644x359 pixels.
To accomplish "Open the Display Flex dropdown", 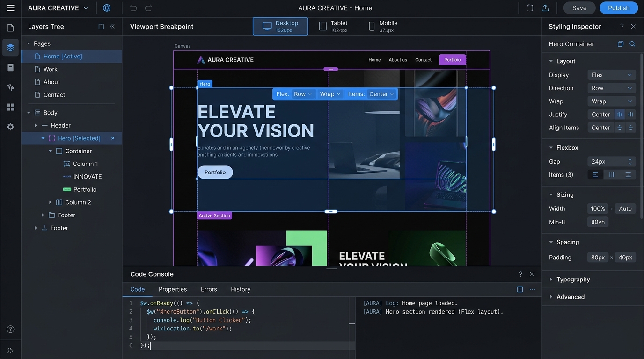I will pyautogui.click(x=612, y=75).
